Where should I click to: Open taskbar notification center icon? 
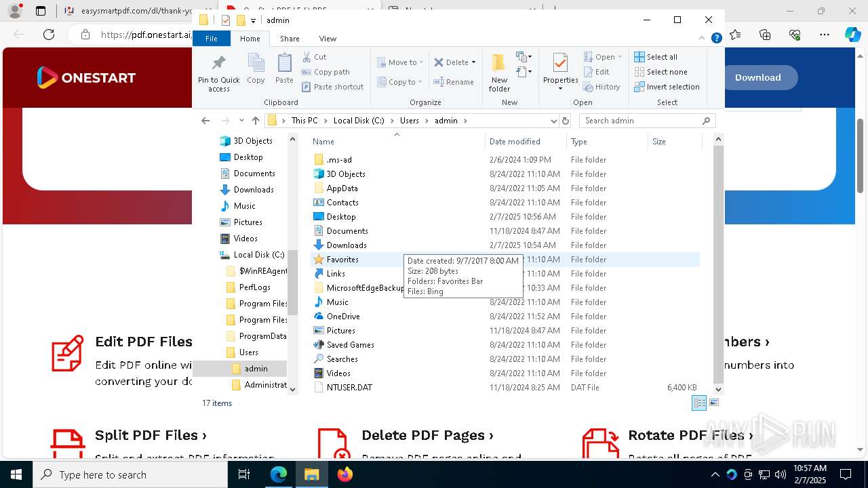coord(846,474)
